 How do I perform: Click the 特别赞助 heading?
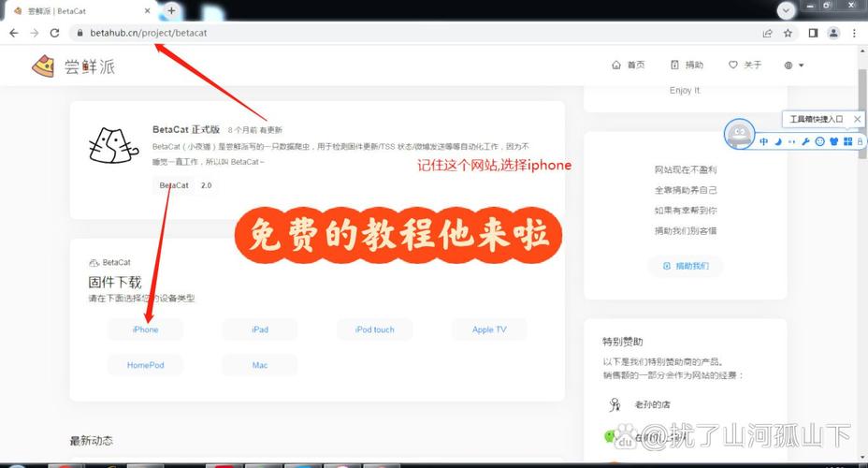[x=623, y=342]
